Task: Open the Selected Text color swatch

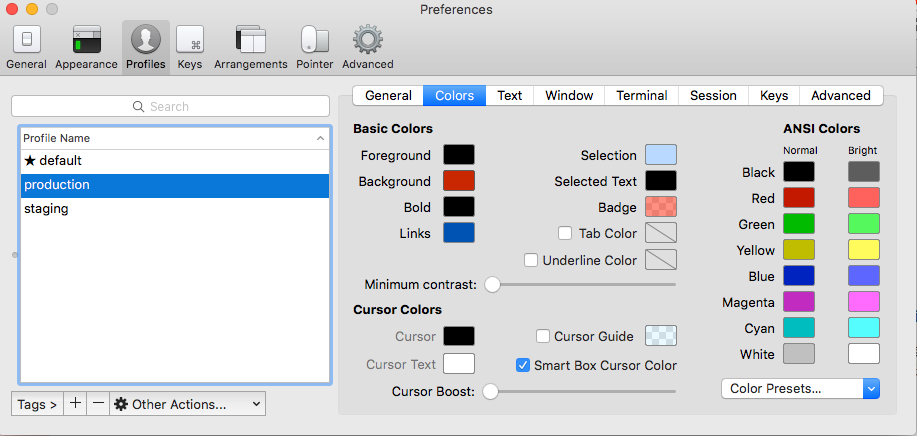Action: point(661,181)
